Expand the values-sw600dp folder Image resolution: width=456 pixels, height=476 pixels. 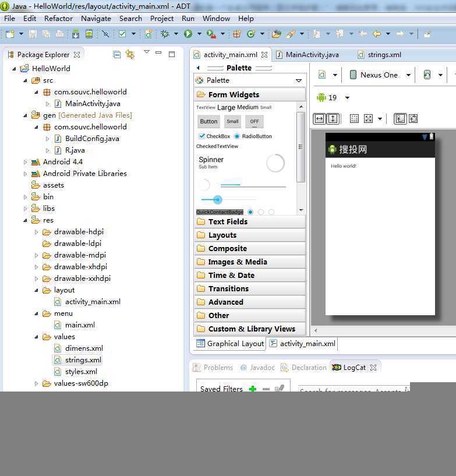(37, 384)
